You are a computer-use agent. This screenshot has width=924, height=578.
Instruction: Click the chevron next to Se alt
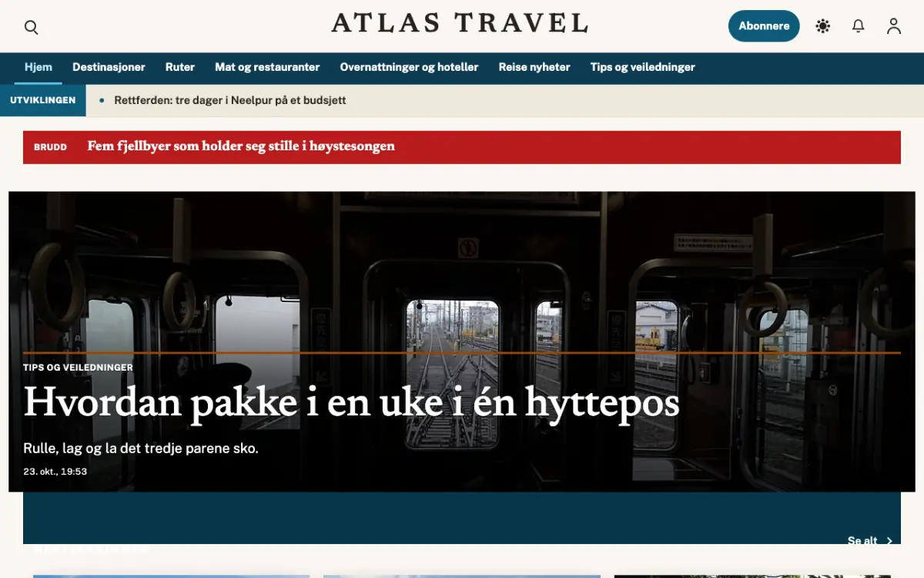click(889, 541)
